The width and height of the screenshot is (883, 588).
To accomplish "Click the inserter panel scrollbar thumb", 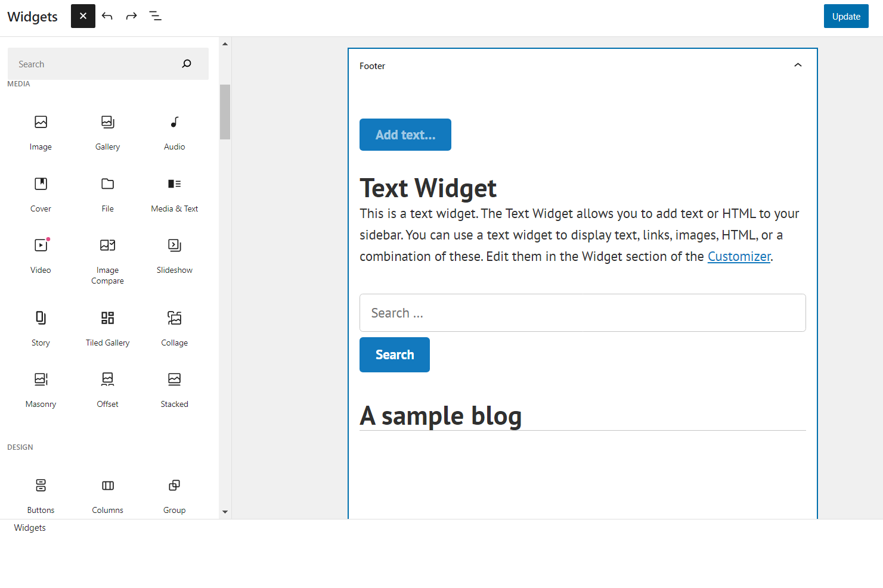I will click(x=225, y=112).
